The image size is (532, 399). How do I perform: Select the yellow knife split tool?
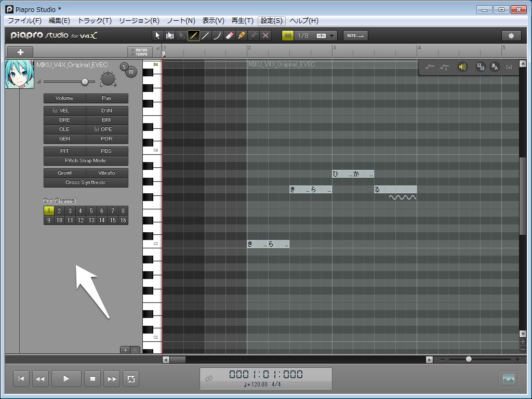[241, 36]
